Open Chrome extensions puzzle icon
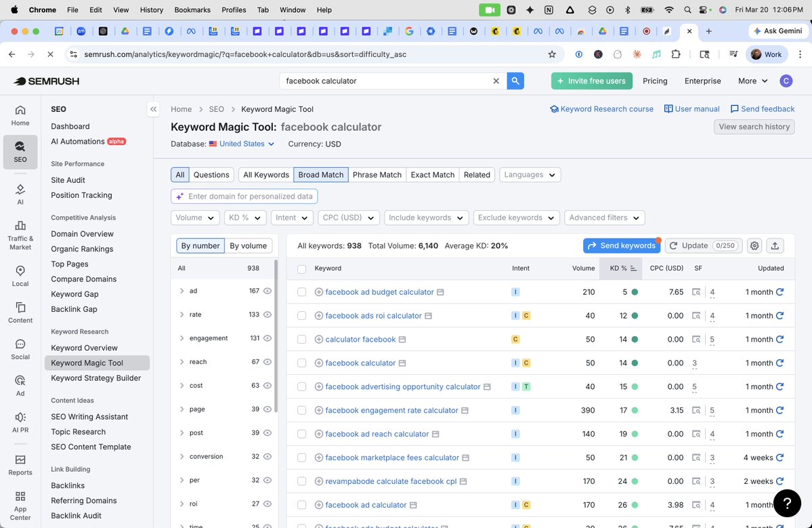This screenshot has height=528, width=812. click(x=676, y=54)
